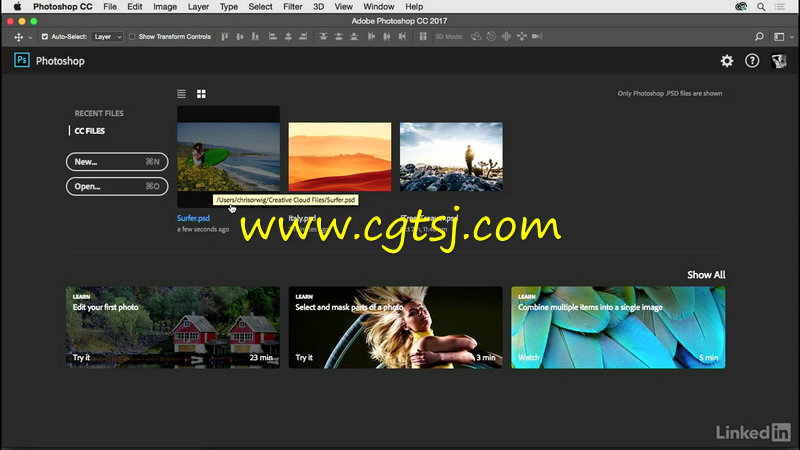Select the CC Files tab
This screenshot has width=800, height=450.
[90, 131]
